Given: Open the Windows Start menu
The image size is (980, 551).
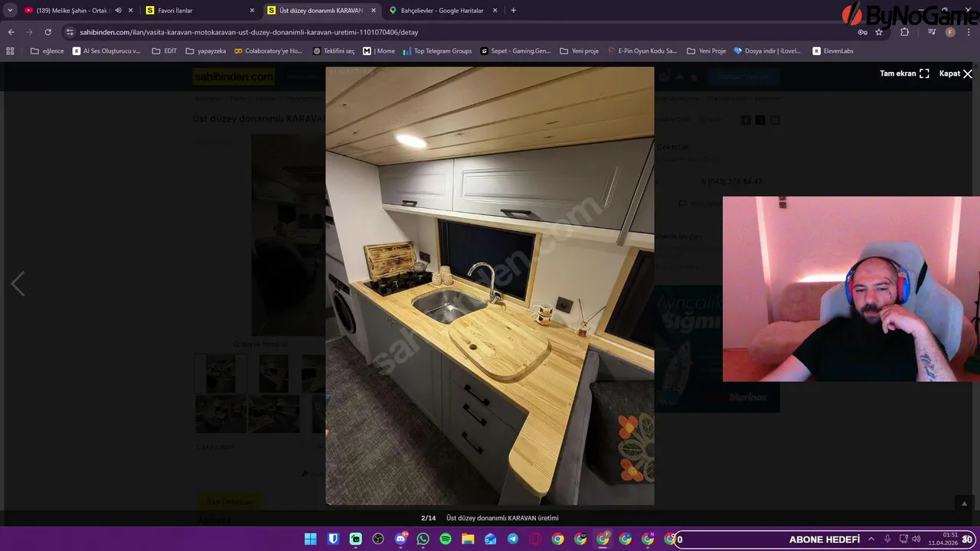Looking at the screenshot, I should 310,539.
